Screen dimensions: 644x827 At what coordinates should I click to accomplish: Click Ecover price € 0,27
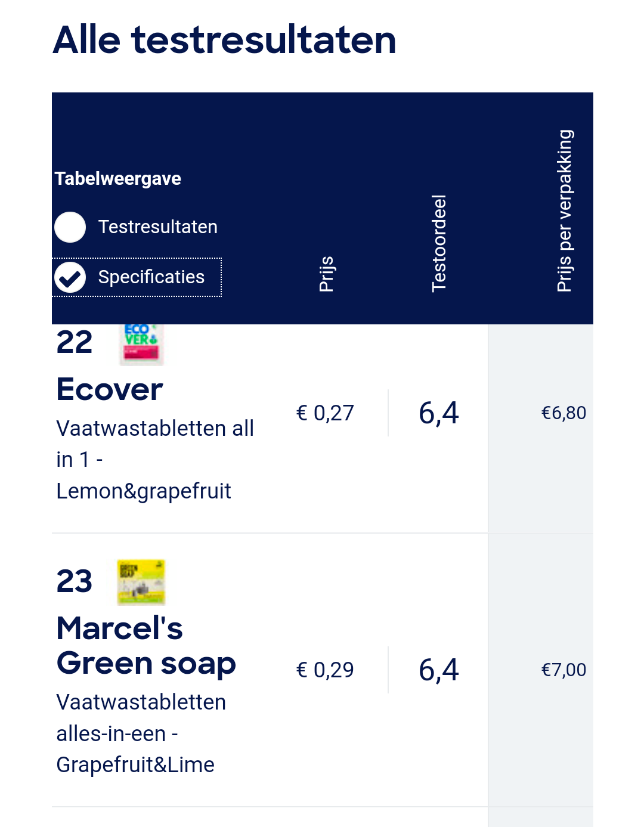click(x=325, y=413)
